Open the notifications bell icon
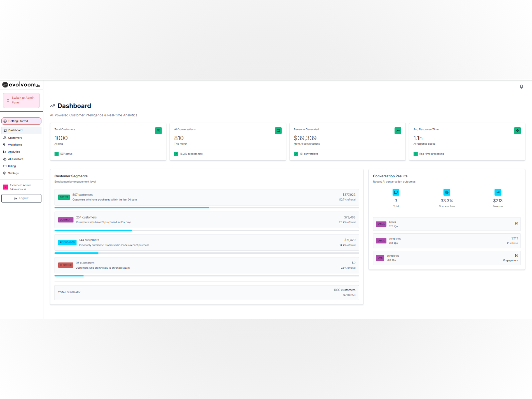This screenshot has width=532, height=399. tap(521, 87)
